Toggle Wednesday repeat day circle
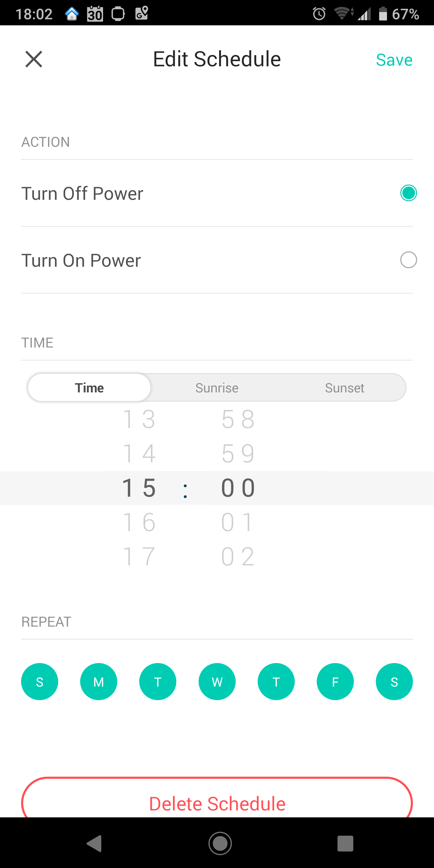This screenshot has height=868, width=434. (217, 682)
